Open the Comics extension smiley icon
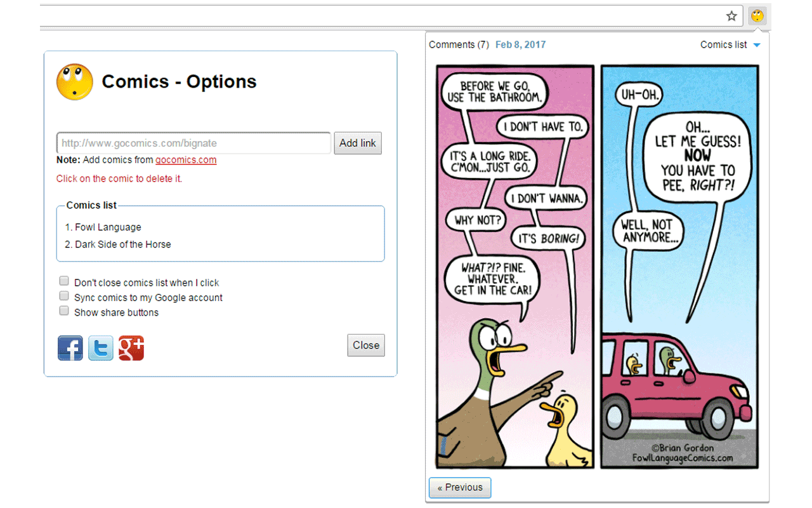The height and width of the screenshot is (508, 812). tap(757, 16)
